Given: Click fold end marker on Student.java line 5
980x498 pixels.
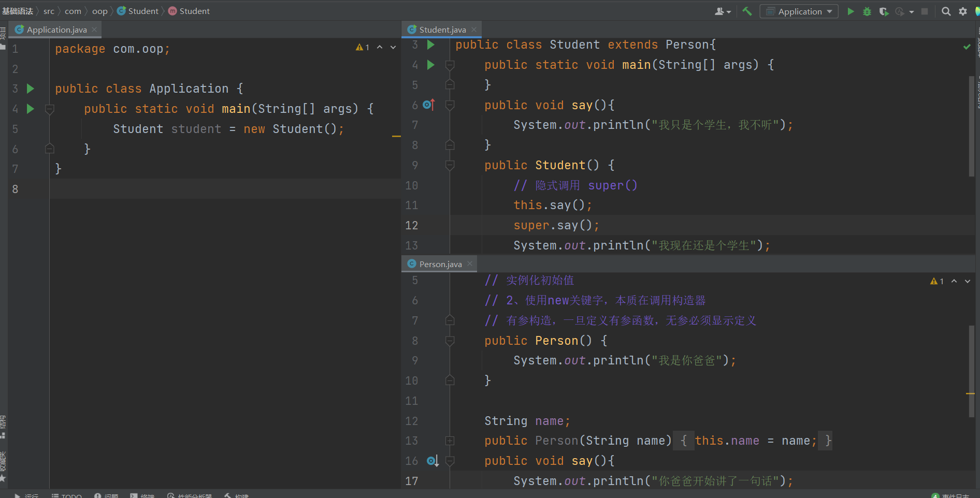Looking at the screenshot, I should (450, 84).
